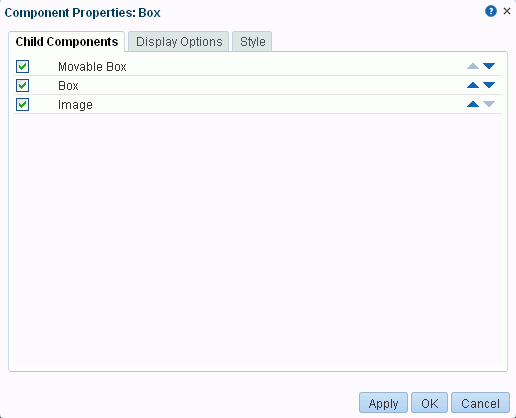This screenshot has width=516, height=418.
Task: Move Image component up one position
Action: (473, 104)
